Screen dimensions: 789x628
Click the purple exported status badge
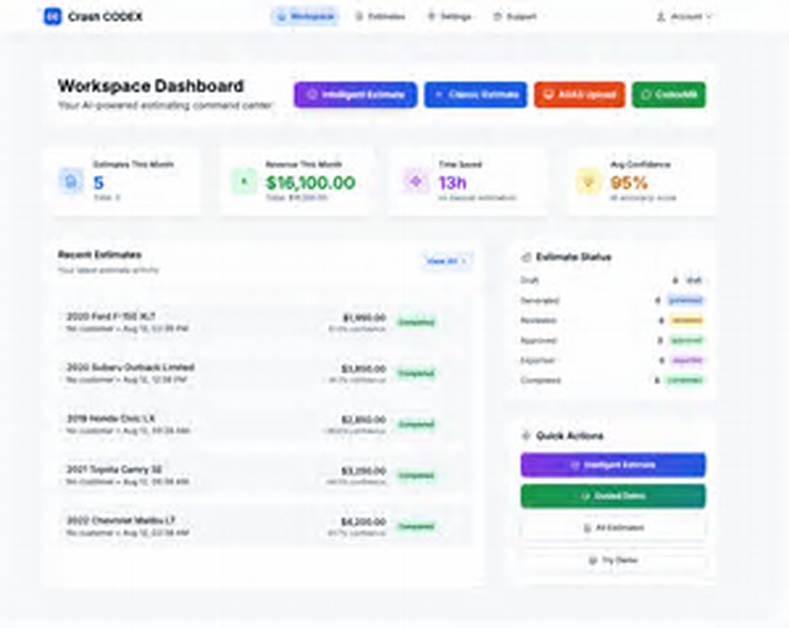687,360
